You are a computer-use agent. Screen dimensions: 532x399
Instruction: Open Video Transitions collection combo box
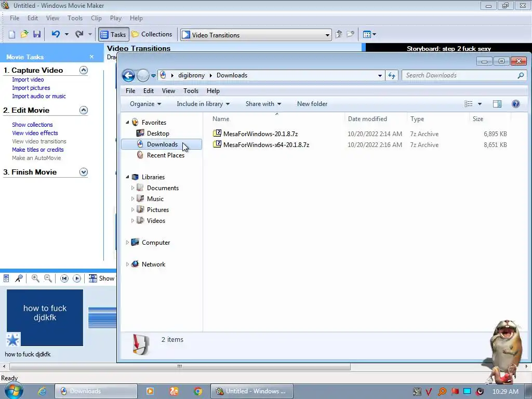[256, 35]
